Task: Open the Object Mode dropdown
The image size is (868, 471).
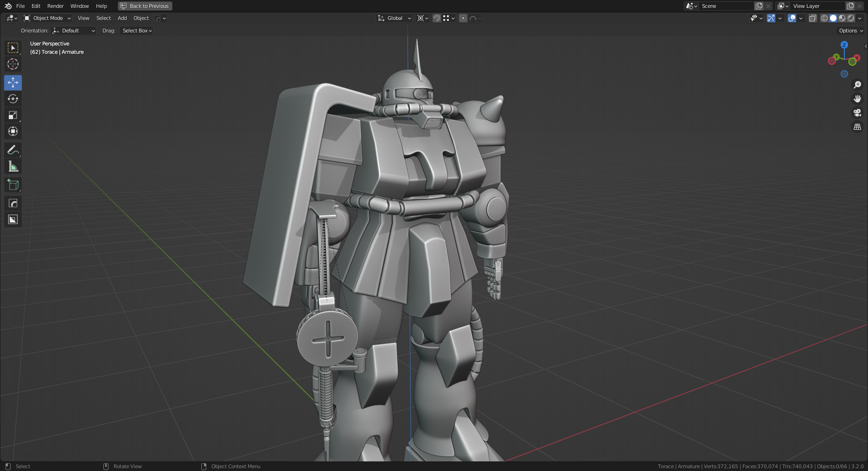Action: click(x=47, y=18)
